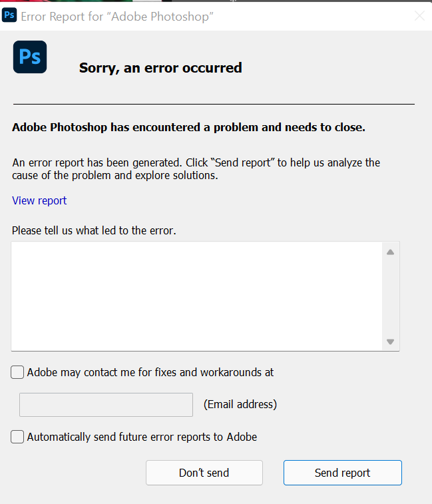Toggle Automatically send future error reports checkbox
The height and width of the screenshot is (504, 432).
[18, 437]
